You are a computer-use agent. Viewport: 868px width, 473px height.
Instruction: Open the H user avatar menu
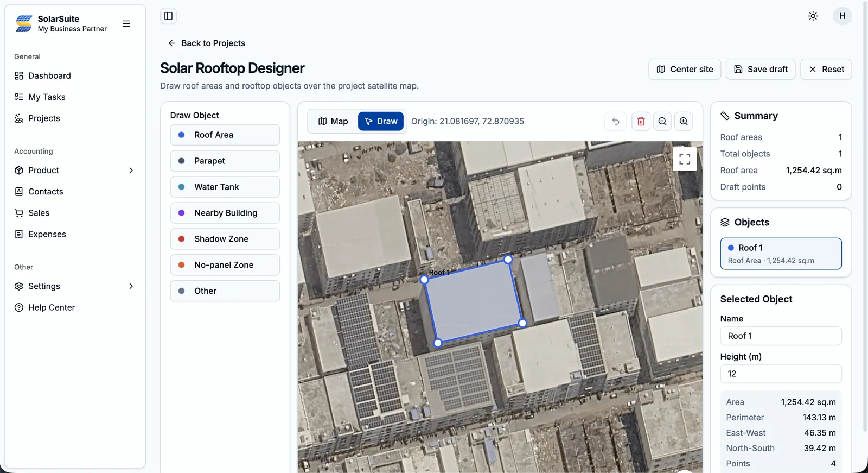pyautogui.click(x=842, y=16)
